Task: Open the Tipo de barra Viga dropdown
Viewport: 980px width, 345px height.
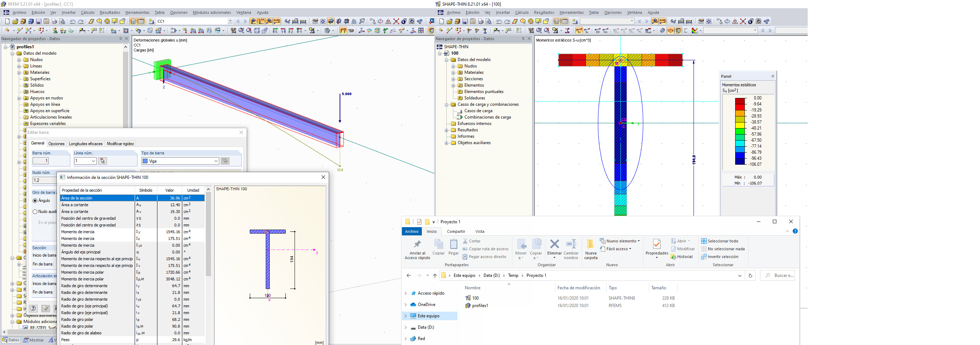Action: pos(216,161)
